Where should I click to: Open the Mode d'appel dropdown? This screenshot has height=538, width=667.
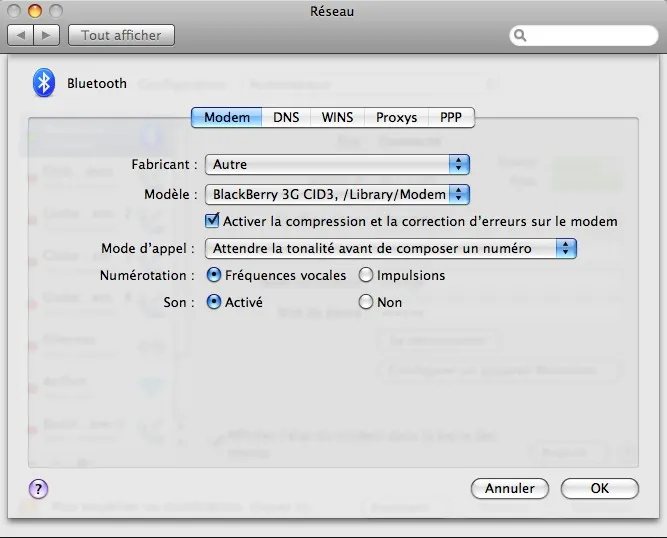tap(391, 248)
